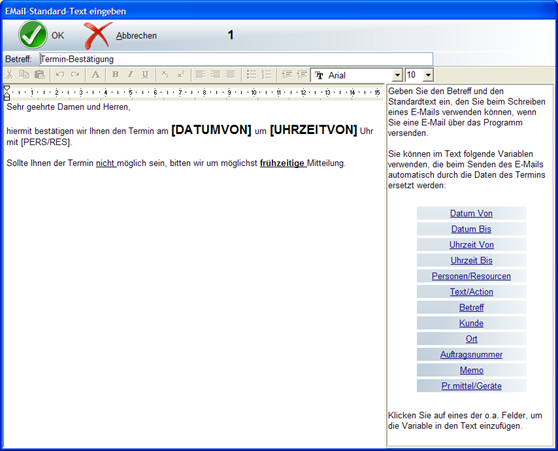Confirm with the green checkmark OK button
The width and height of the screenshot is (558, 451).
pos(41,35)
